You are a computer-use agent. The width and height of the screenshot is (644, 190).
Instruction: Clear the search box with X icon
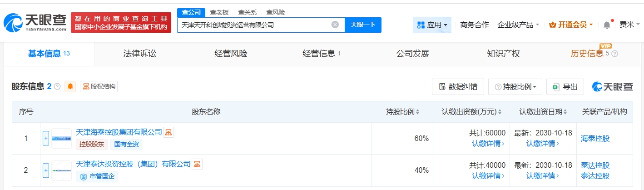point(335,25)
